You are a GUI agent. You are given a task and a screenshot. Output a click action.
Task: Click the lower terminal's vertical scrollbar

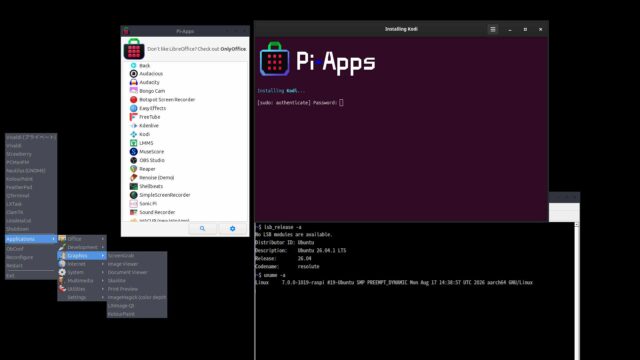pos(576,291)
